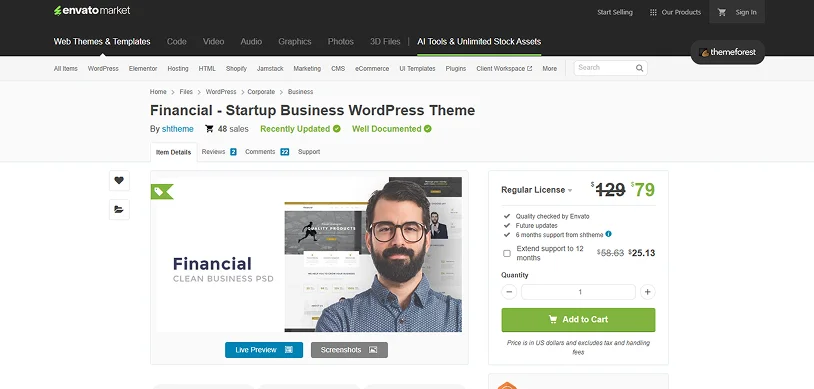Open Our Products grid icon
814x389 pixels.
click(653, 12)
